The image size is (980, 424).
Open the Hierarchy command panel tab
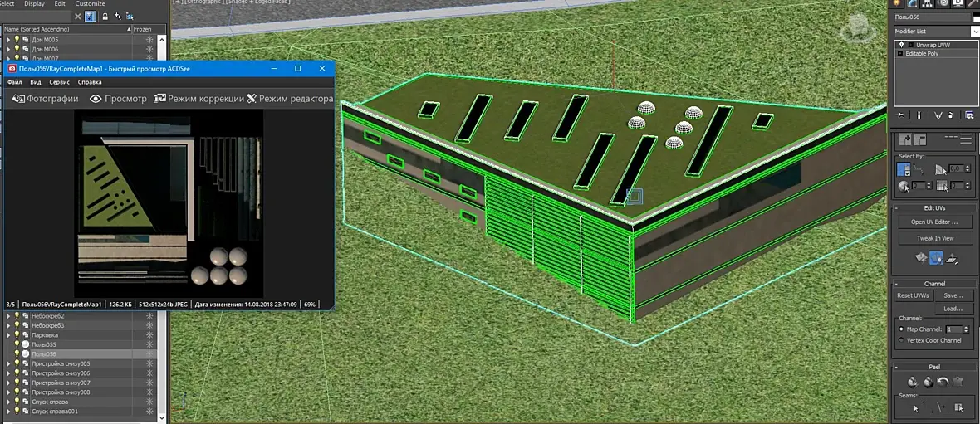pyautogui.click(x=927, y=3)
